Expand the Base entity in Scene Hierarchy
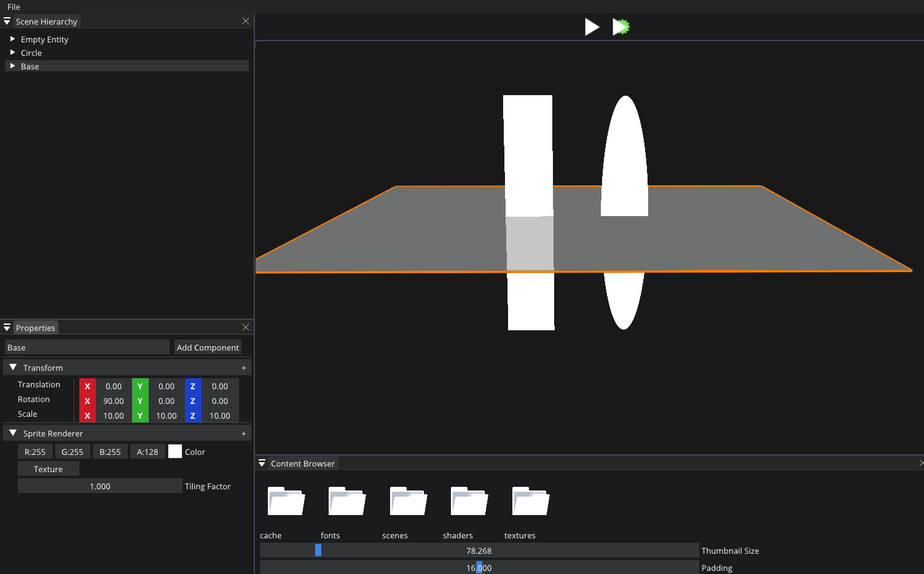924x574 pixels. [x=14, y=66]
